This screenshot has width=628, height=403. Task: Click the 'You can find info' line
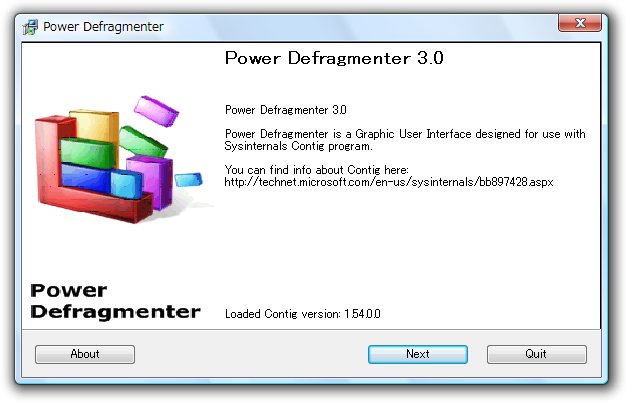[x=316, y=170]
